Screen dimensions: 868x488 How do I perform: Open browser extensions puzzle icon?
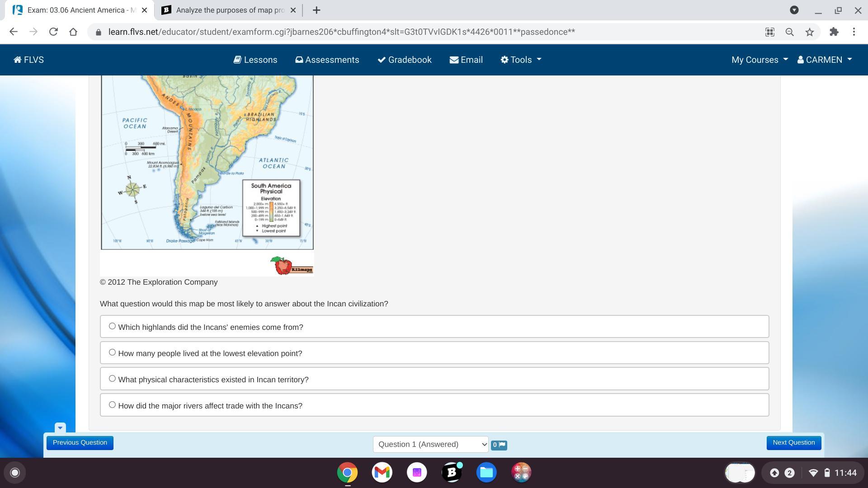tap(834, 32)
